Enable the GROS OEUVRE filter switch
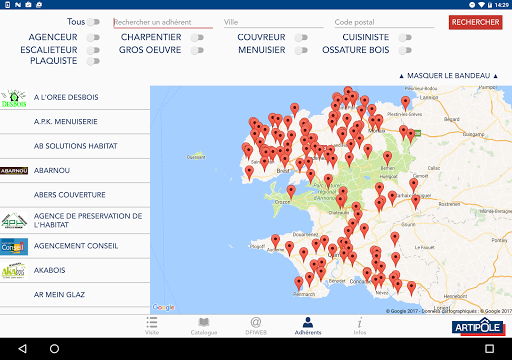 (197, 50)
